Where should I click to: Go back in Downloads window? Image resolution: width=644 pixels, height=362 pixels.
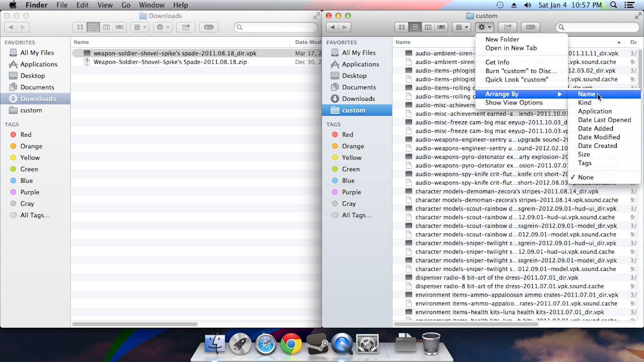pyautogui.click(x=11, y=27)
